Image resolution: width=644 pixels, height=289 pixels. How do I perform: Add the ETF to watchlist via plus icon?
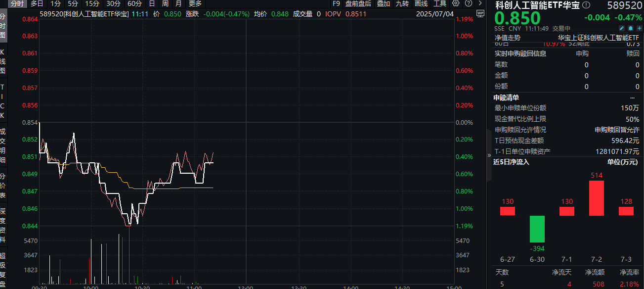click(640, 28)
